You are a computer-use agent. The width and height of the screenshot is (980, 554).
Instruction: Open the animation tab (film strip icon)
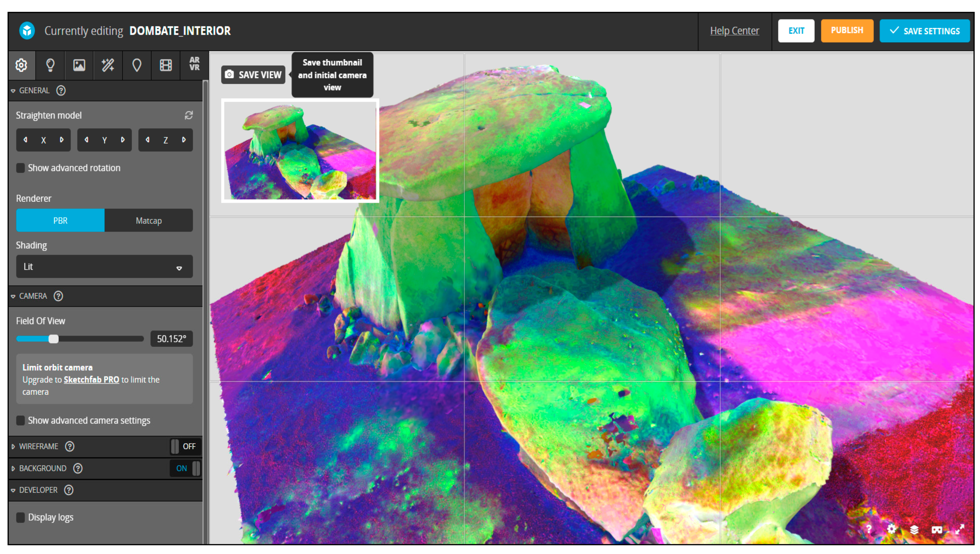tap(165, 65)
